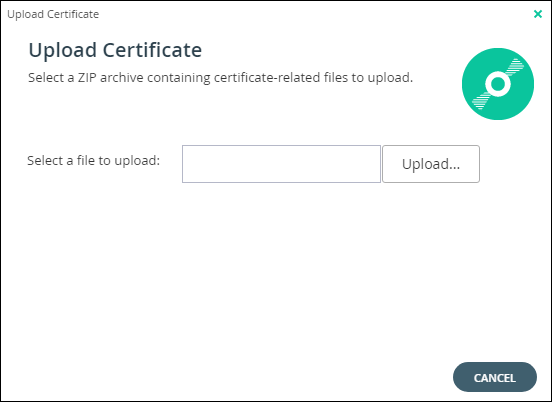Click the white center ring of the disc icon
This screenshot has width=552, height=402.
498,84
